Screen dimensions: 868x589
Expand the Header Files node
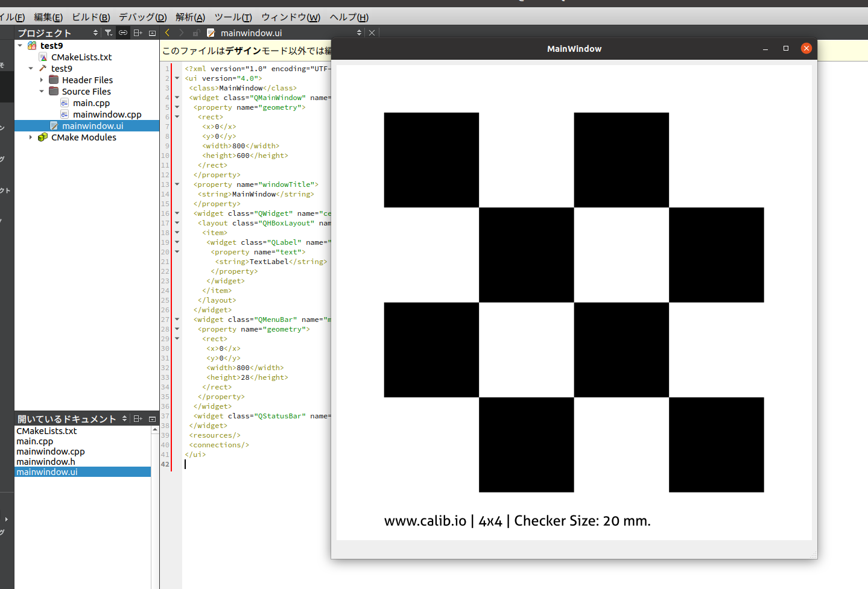[42, 80]
